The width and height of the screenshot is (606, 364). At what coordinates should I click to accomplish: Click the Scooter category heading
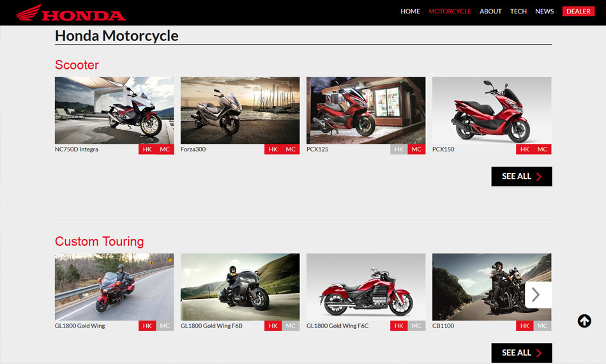tap(77, 64)
